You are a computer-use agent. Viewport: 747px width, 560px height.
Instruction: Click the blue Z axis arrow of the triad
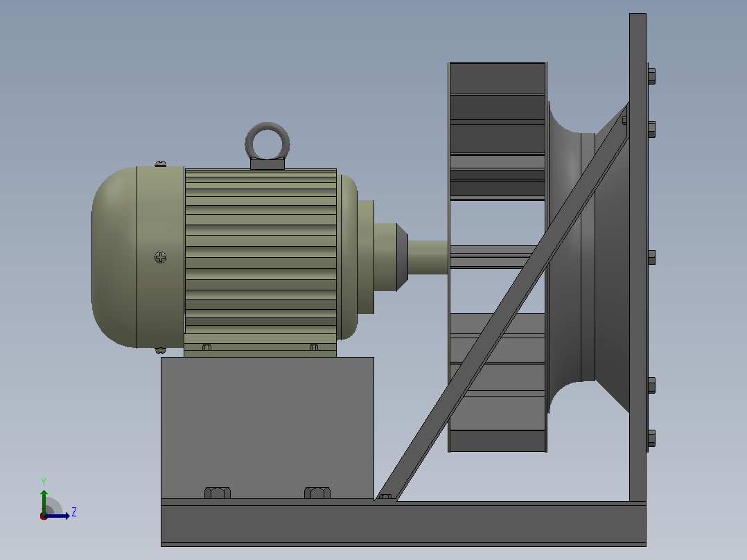58,516
